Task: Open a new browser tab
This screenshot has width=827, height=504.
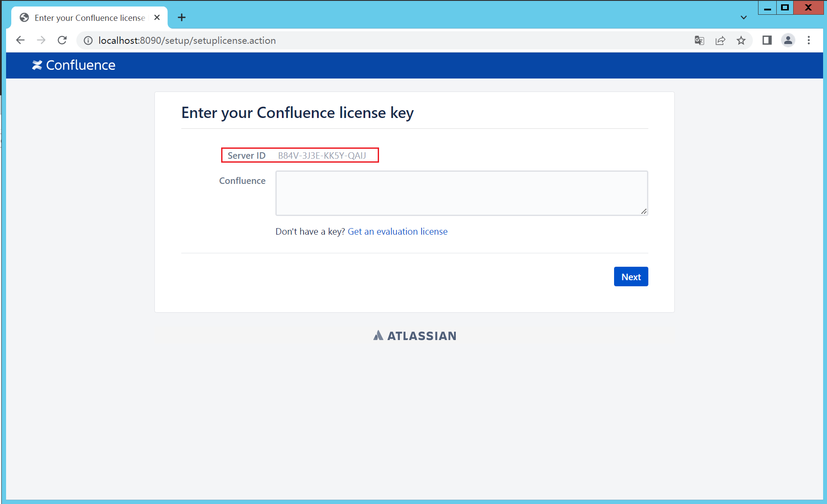Action: [182, 18]
